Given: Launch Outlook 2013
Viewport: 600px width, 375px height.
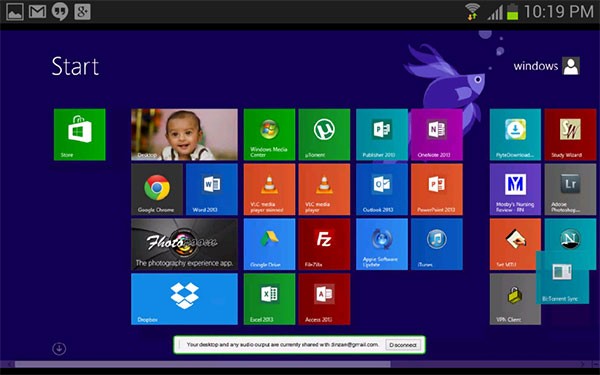Looking at the screenshot, I should point(382,189).
